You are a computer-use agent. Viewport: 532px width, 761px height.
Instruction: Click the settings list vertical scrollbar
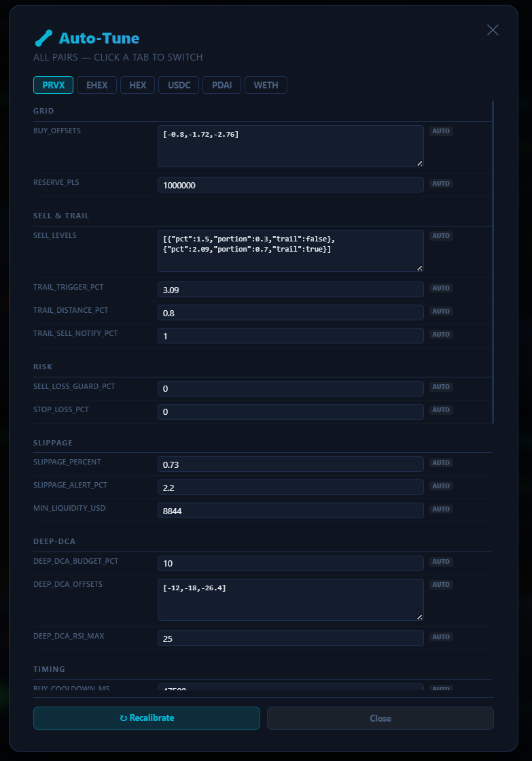tap(493, 262)
